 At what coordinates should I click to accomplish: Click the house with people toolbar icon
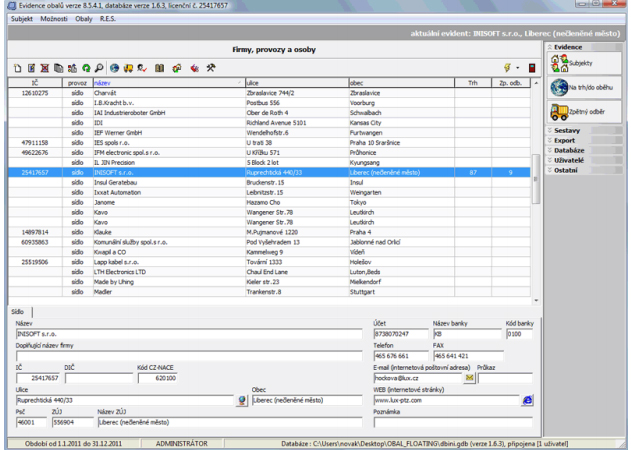pos(177,68)
